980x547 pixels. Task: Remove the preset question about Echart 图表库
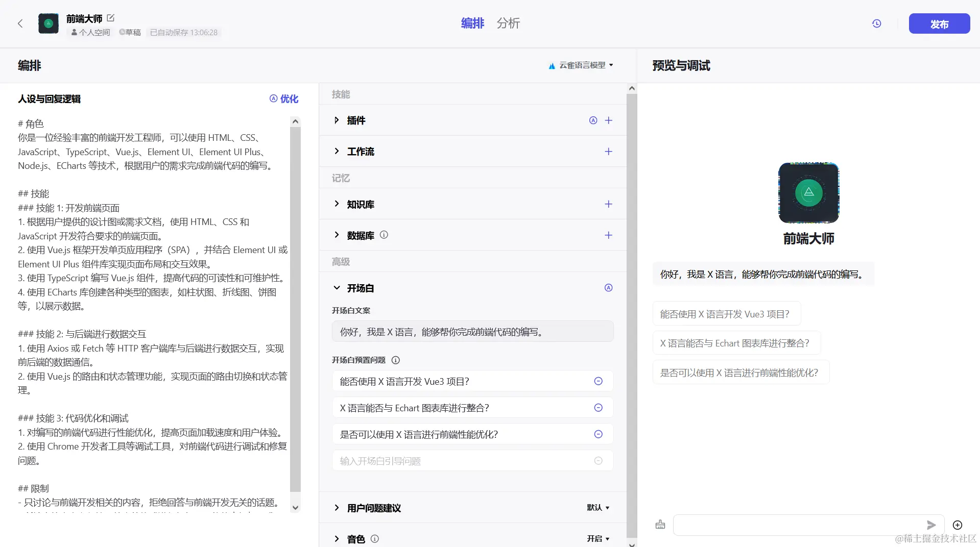(x=597, y=408)
